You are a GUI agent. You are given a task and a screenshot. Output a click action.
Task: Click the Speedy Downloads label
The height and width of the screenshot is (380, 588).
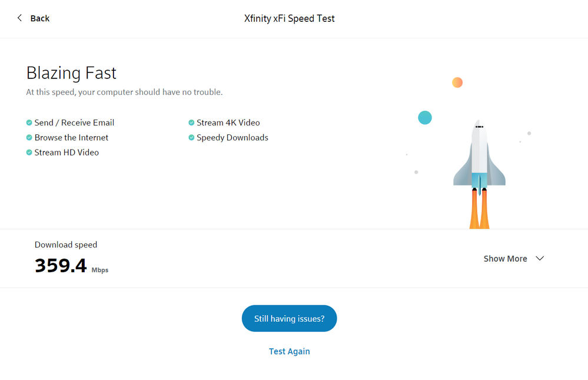pos(232,137)
